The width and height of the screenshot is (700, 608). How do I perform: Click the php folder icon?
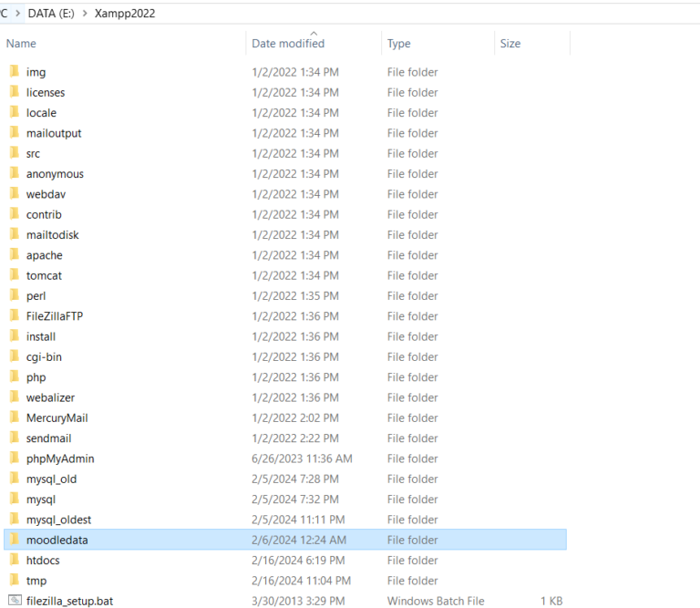click(x=15, y=377)
